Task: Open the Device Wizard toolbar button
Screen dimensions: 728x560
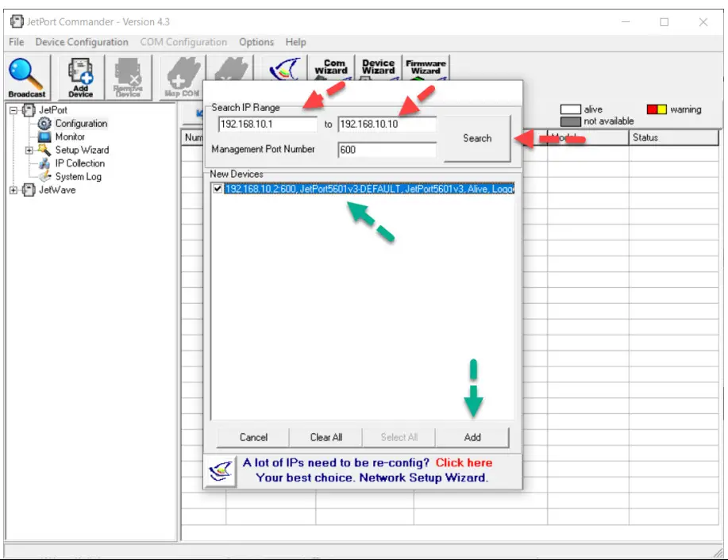Action: click(379, 67)
